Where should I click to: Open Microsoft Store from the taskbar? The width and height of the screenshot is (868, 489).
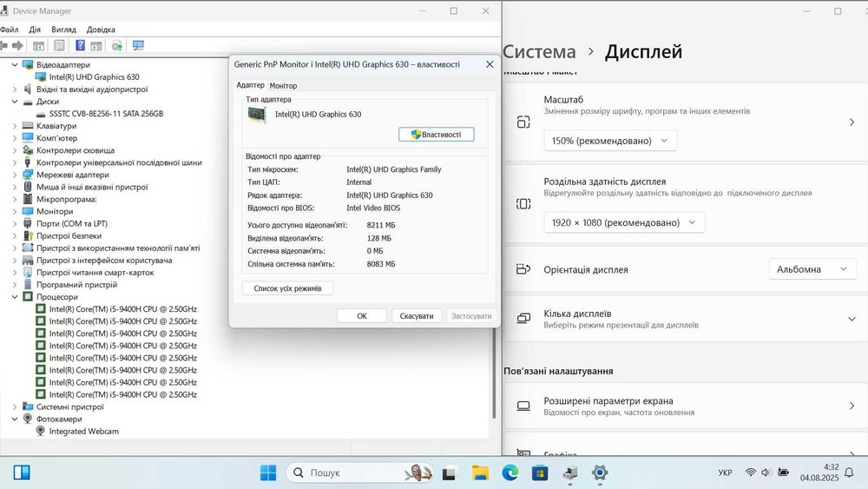[x=540, y=472]
